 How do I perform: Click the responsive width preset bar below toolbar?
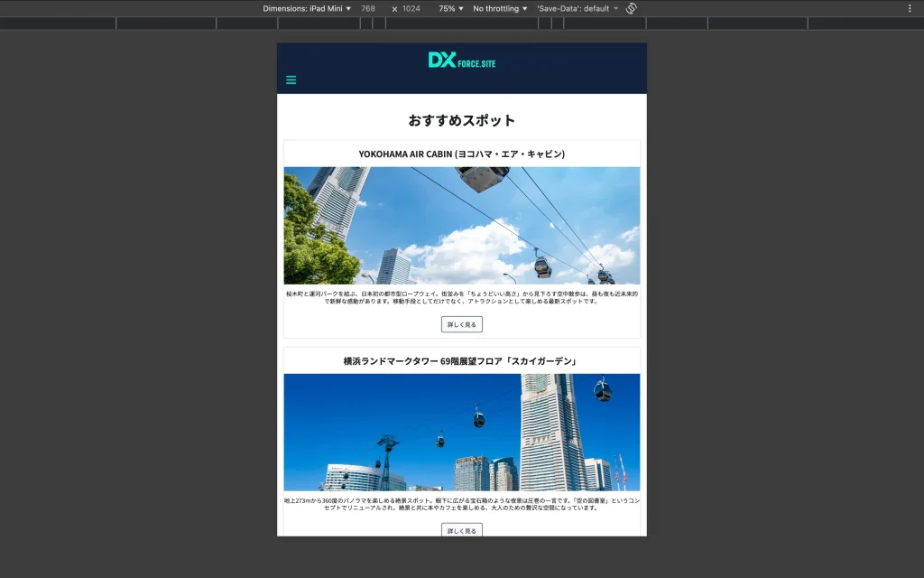pyautogui.click(x=461, y=23)
